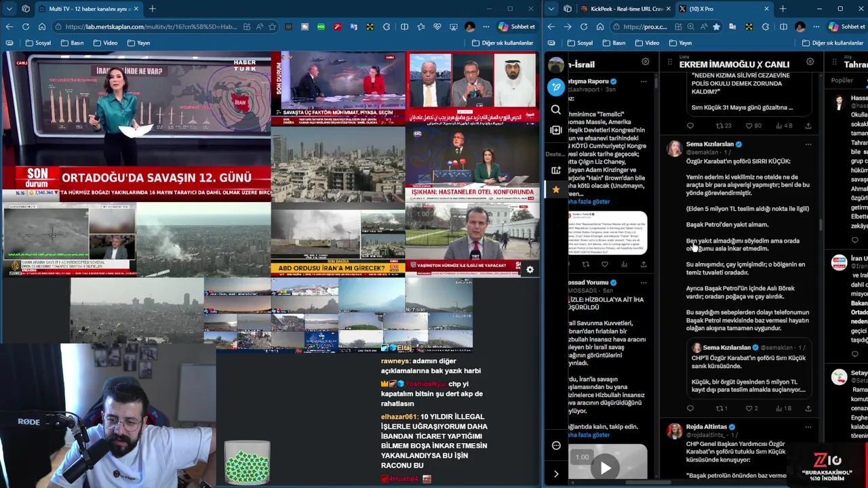868x488 pixels.
Task: Favorite the lab.mertskaplan.com page with star icon
Action: click(x=272, y=26)
